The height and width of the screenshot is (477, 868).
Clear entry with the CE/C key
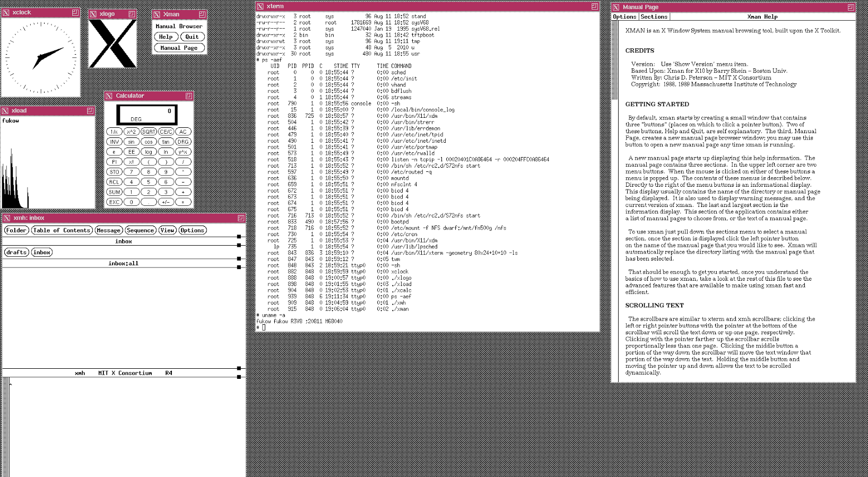coord(166,132)
